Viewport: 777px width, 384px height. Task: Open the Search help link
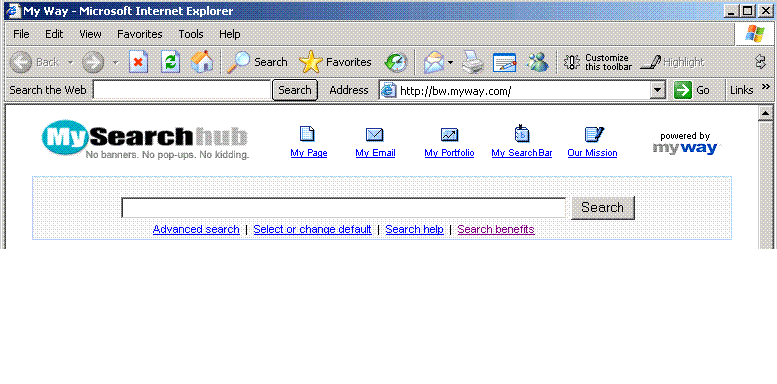[x=414, y=229]
